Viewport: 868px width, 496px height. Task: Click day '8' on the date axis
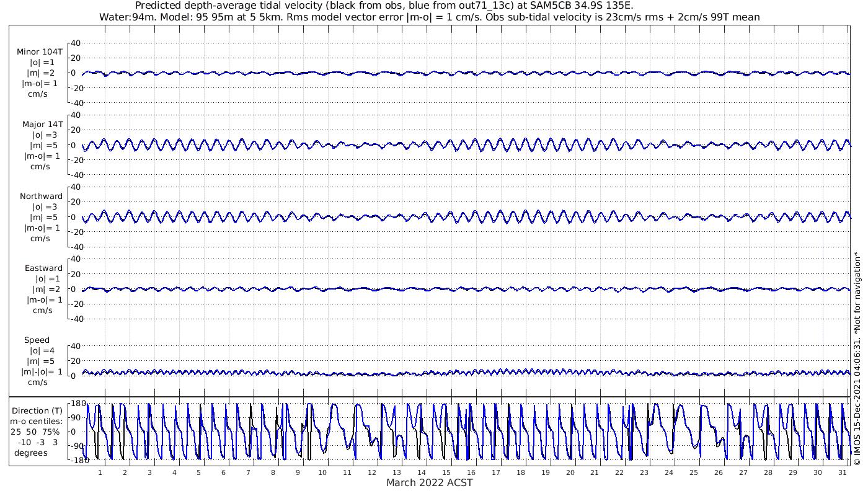[x=273, y=472]
